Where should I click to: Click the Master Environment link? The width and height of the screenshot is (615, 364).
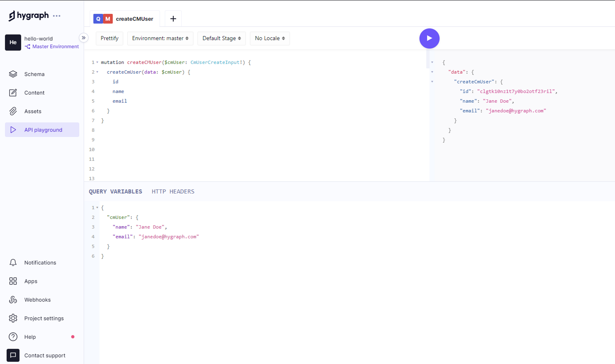(55, 47)
